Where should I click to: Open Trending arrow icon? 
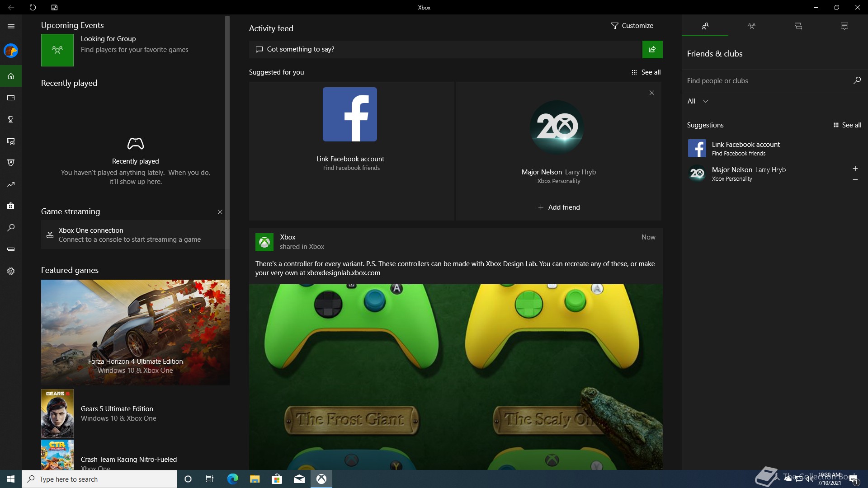[x=11, y=184]
